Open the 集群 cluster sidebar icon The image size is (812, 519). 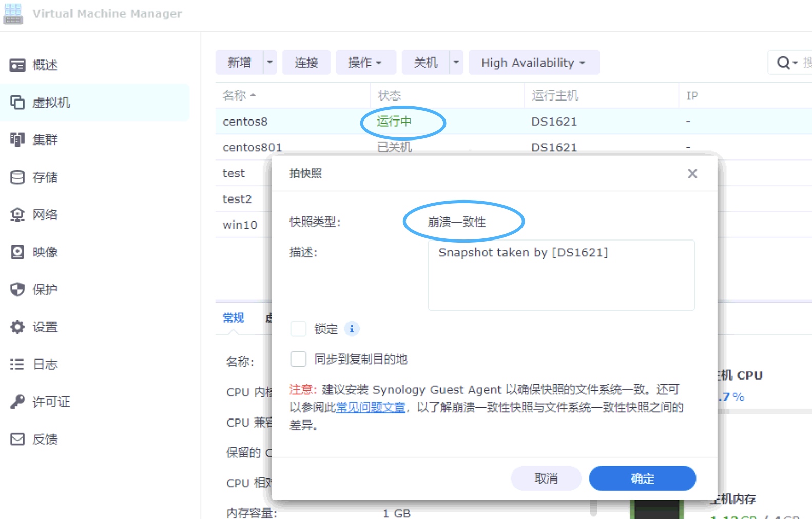click(17, 139)
